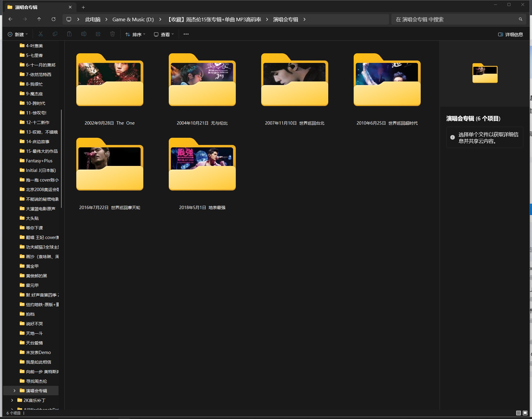Click 演唱会专辑 breadcrumb segment

coord(286,19)
